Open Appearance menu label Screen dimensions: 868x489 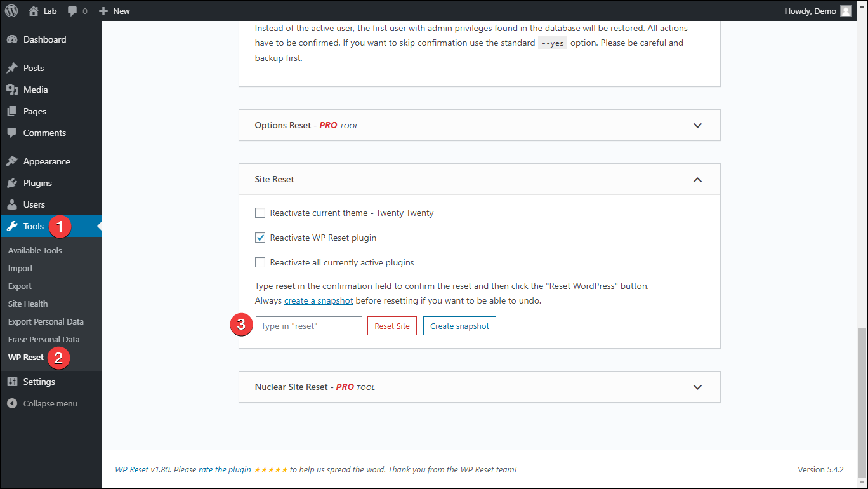(x=47, y=161)
